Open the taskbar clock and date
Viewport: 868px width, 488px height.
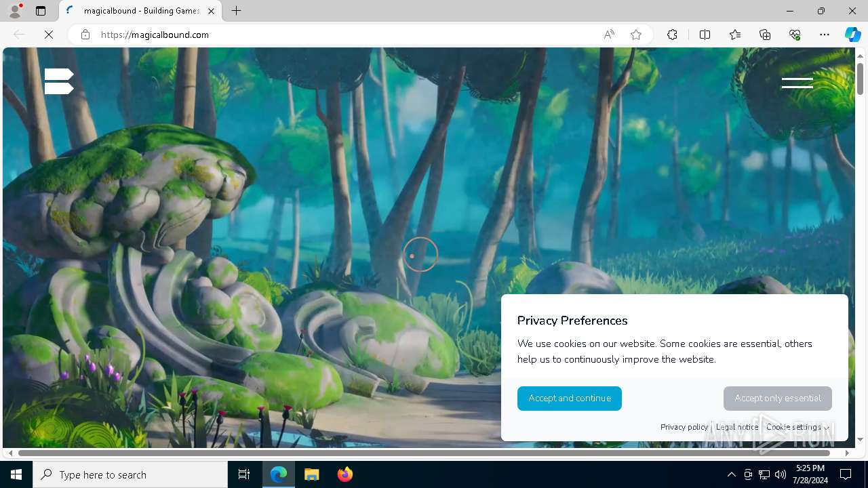(810, 474)
